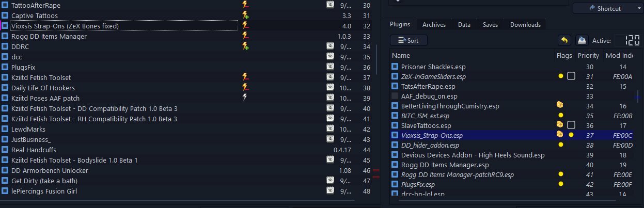Click calendar date icon on PlugsFix mod row
Image resolution: width=644 pixels, height=208 pixels.
(330, 67)
